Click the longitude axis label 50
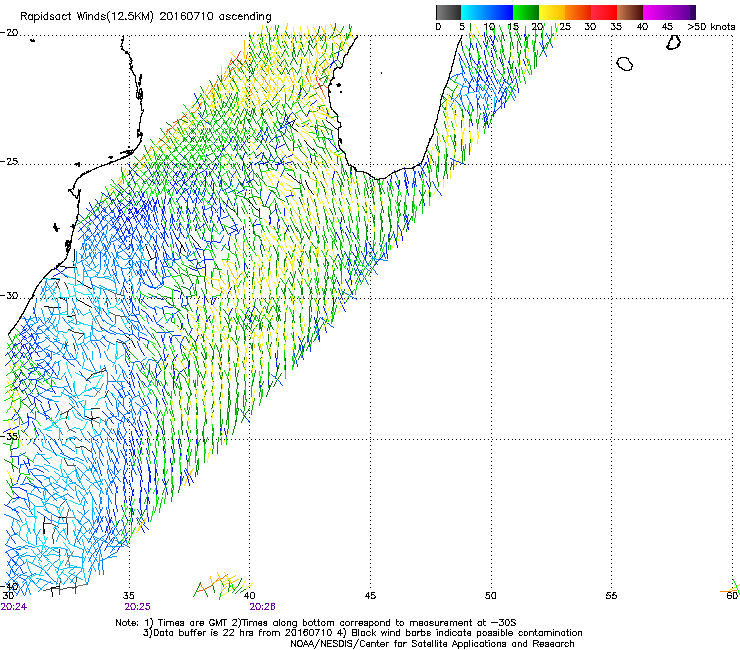 pyautogui.click(x=491, y=596)
